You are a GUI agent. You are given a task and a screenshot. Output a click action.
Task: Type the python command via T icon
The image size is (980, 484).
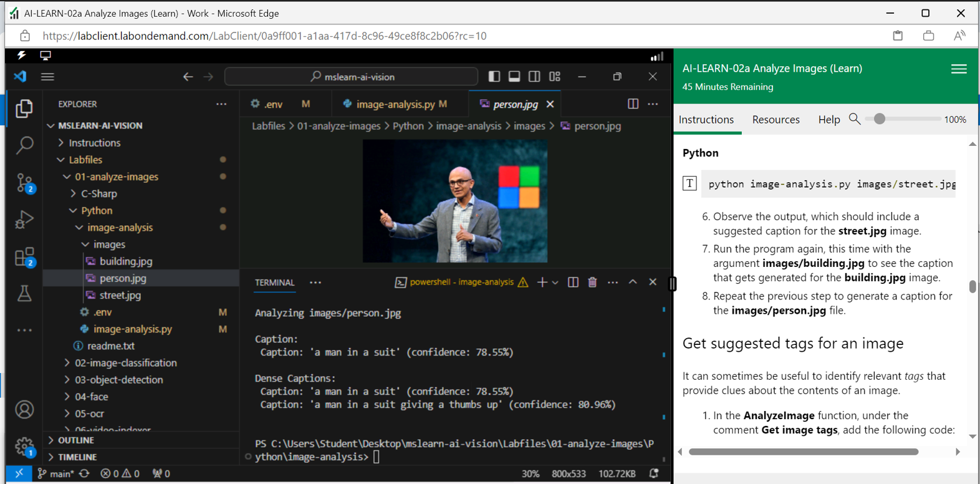689,183
